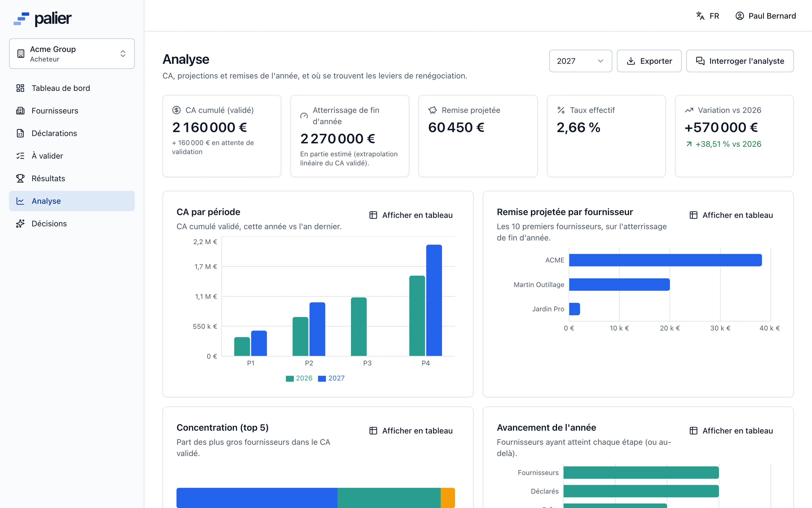
Task: Click the blue P4 2027 bar
Action: coord(434,300)
